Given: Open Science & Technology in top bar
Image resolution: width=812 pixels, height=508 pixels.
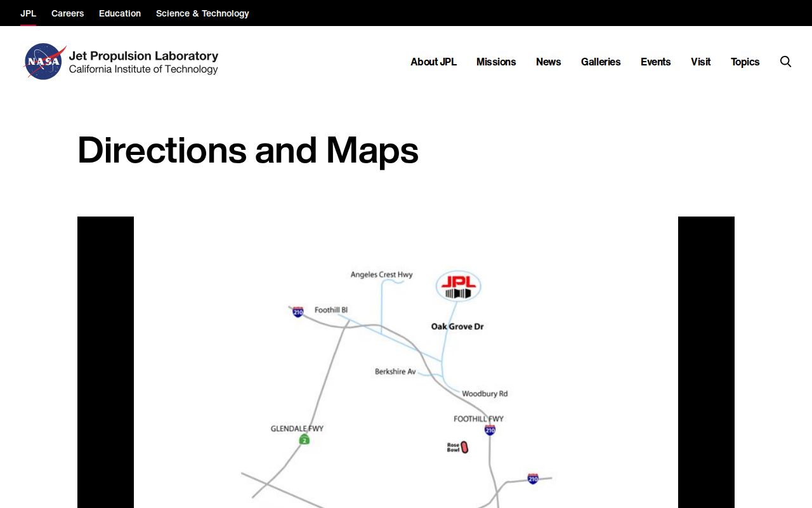Looking at the screenshot, I should [x=202, y=13].
